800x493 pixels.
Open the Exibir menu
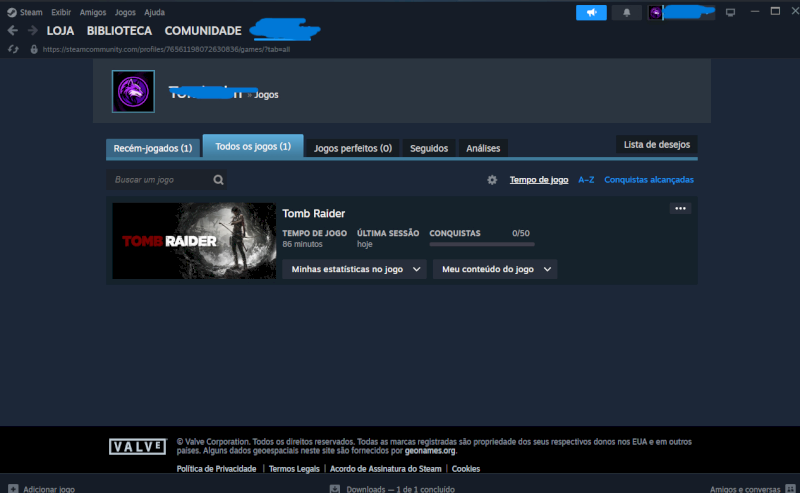61,12
